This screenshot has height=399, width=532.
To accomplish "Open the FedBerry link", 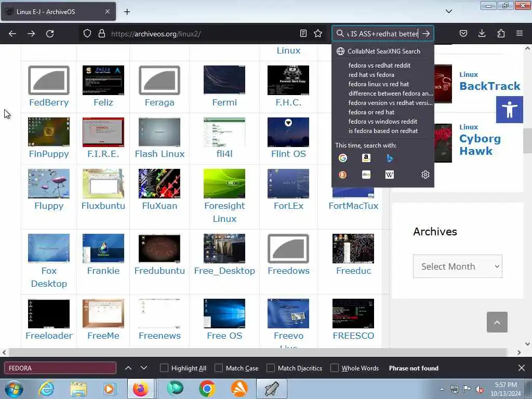I will [x=49, y=102].
